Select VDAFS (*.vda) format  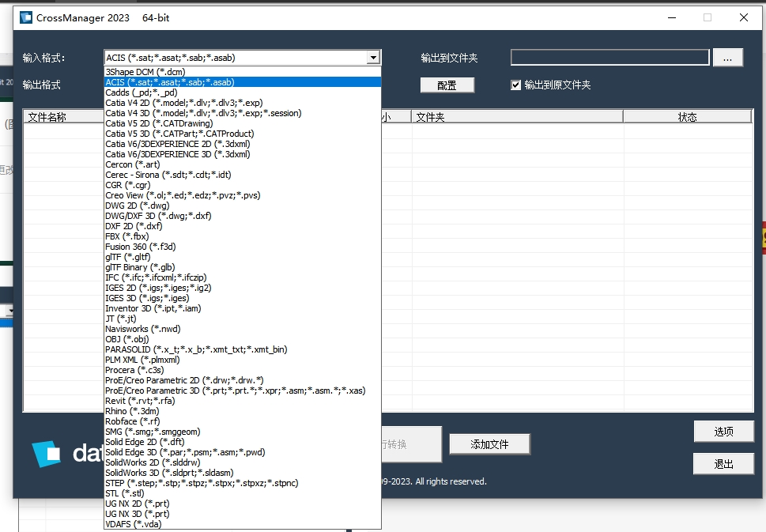243,523
